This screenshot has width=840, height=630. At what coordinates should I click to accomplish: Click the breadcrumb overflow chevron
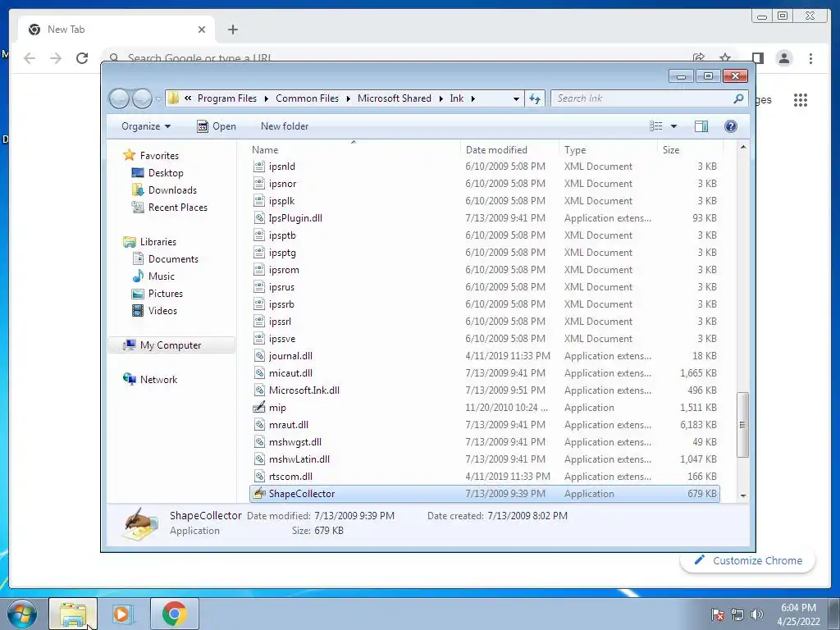(x=188, y=98)
